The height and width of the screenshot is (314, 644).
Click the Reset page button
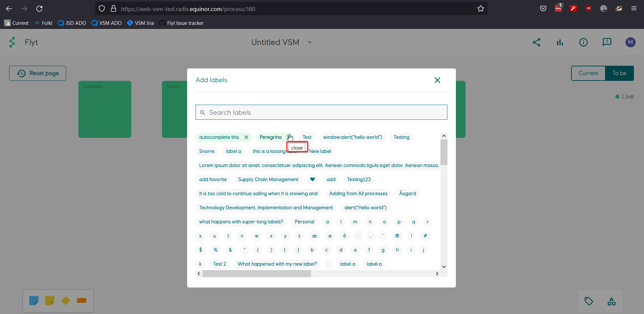tap(37, 73)
